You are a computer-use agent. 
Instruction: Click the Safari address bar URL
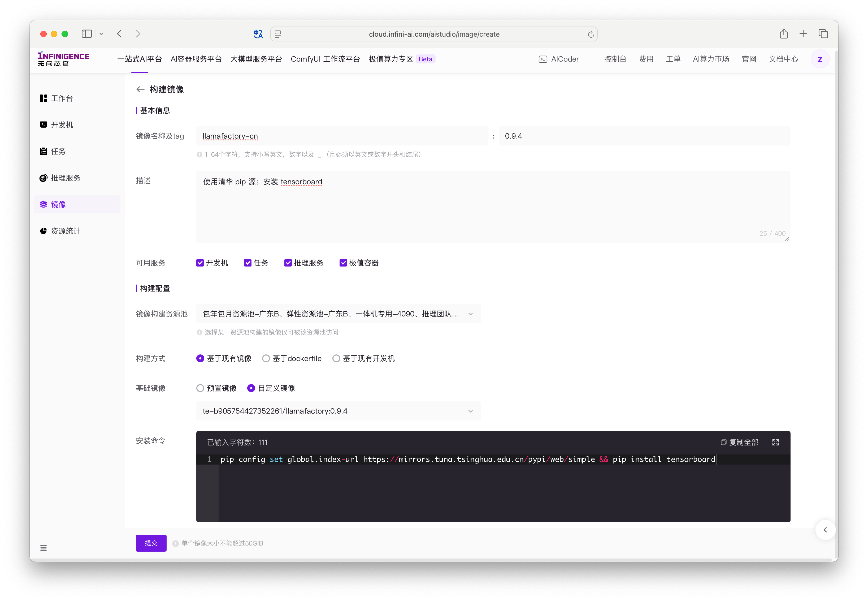coord(434,34)
